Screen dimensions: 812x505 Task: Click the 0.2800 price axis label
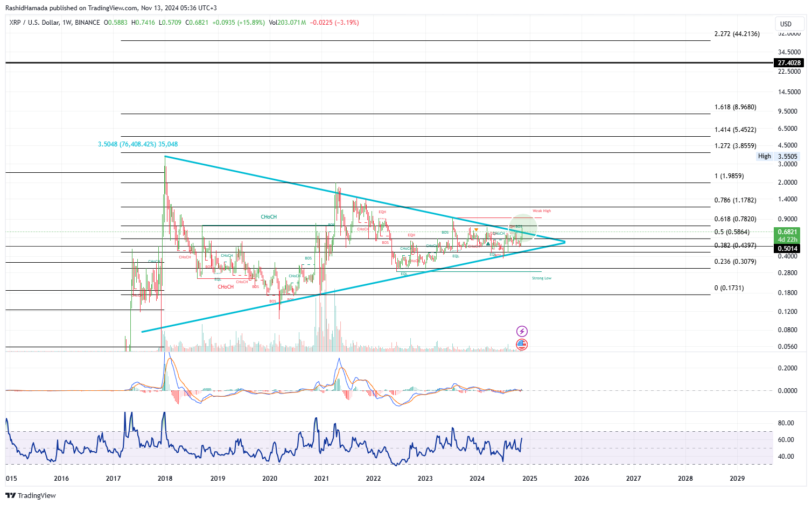[788, 273]
